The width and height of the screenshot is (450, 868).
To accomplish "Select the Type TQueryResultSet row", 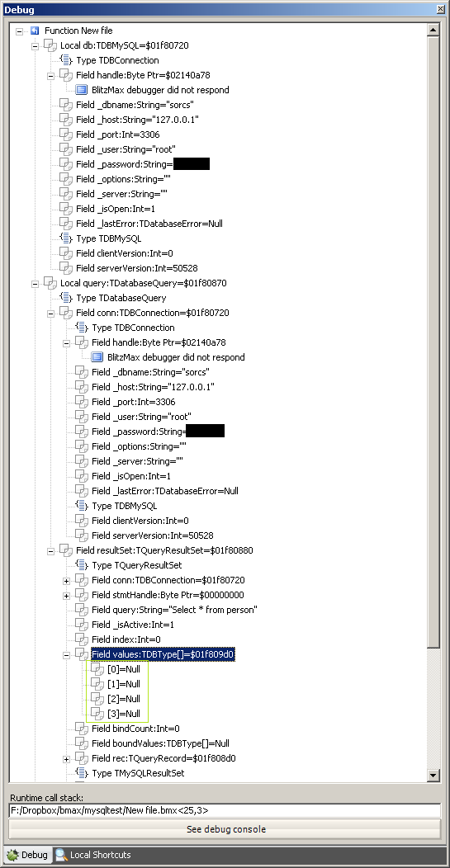I will (136, 566).
